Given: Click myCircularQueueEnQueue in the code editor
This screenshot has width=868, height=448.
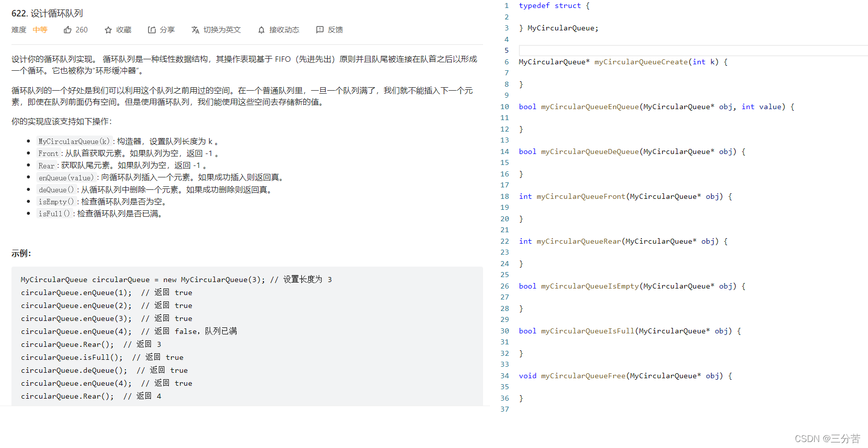Looking at the screenshot, I should [x=590, y=107].
